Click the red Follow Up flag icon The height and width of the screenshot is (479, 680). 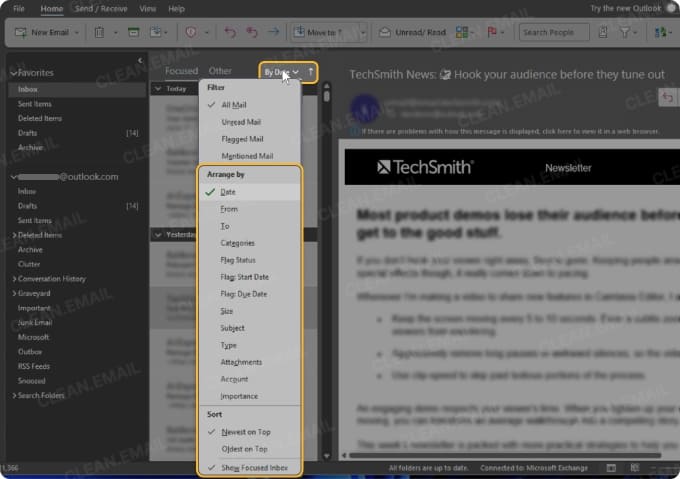(x=492, y=33)
